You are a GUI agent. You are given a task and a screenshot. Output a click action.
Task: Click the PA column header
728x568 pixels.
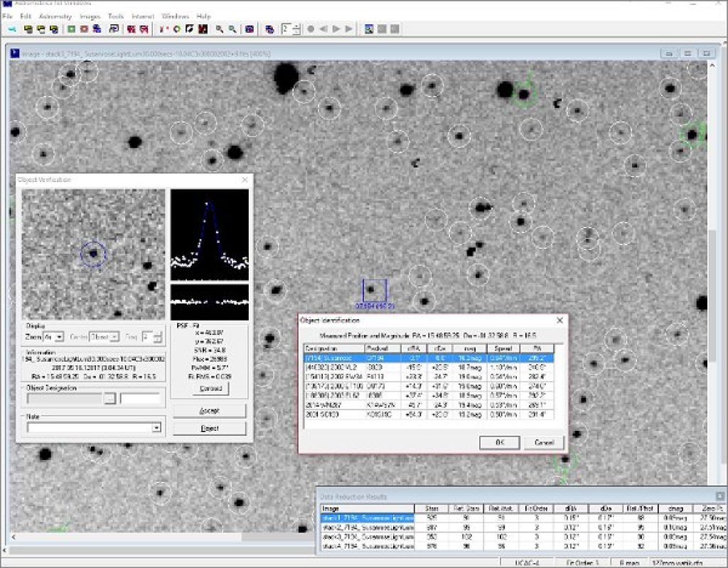[x=537, y=348]
